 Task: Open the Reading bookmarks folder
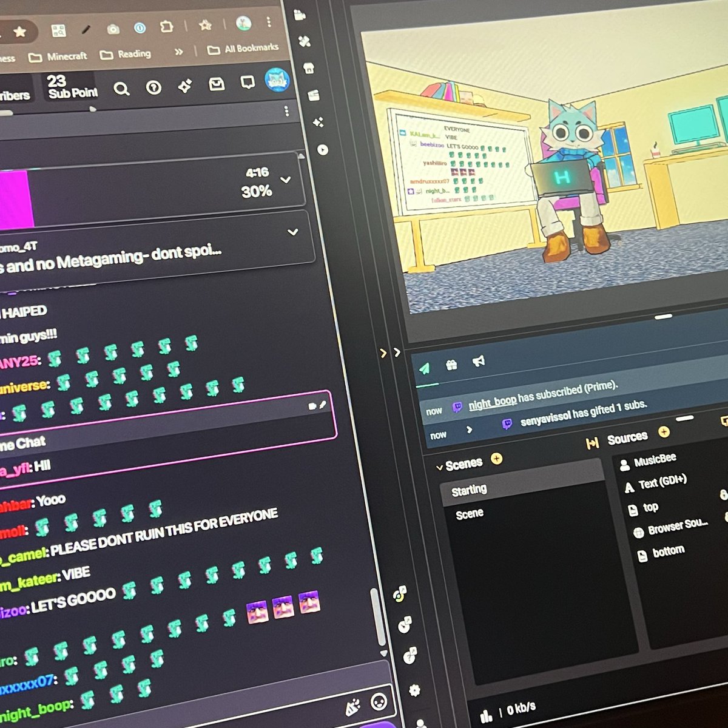126,54
